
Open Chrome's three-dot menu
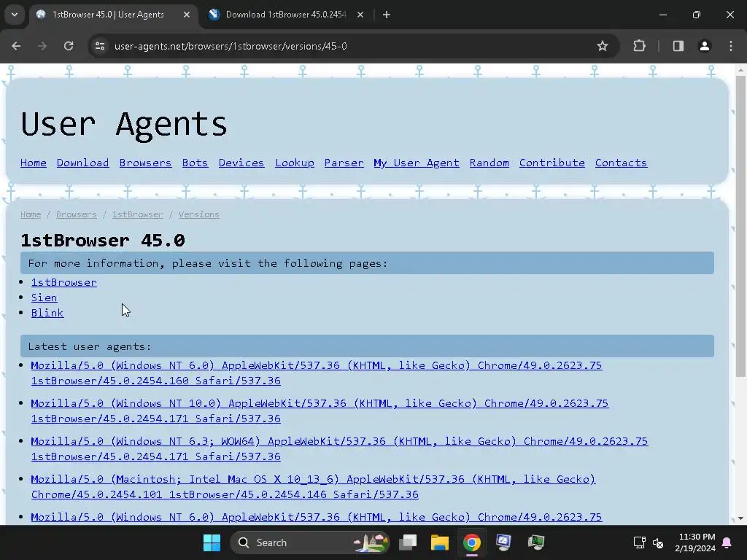731,46
